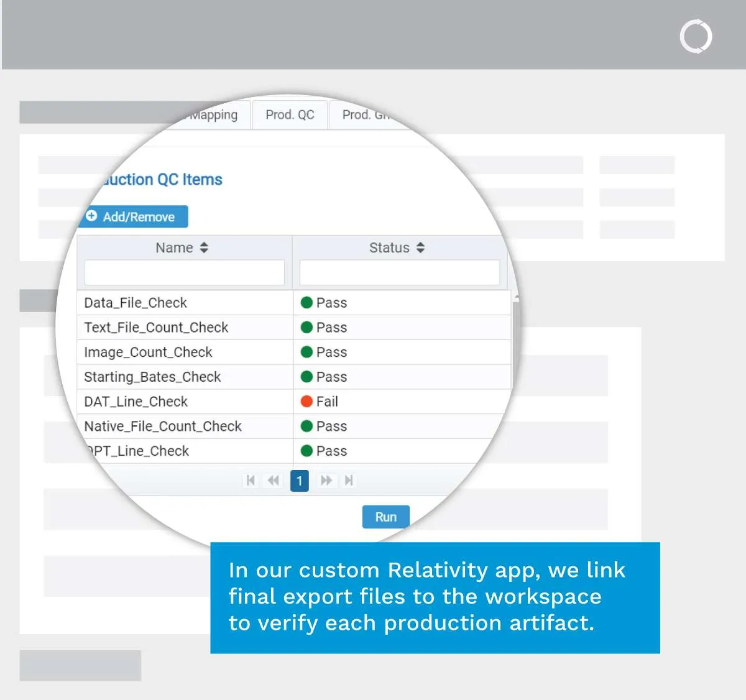Go to previous page of results
This screenshot has height=700, width=746.
(274, 481)
